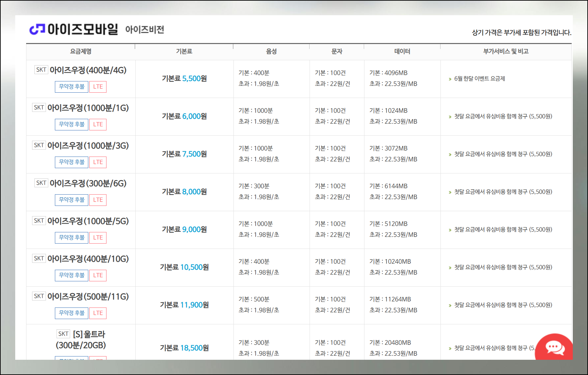The width and height of the screenshot is (588, 375).
Task: Click the 음성 column header
Action: (272, 52)
